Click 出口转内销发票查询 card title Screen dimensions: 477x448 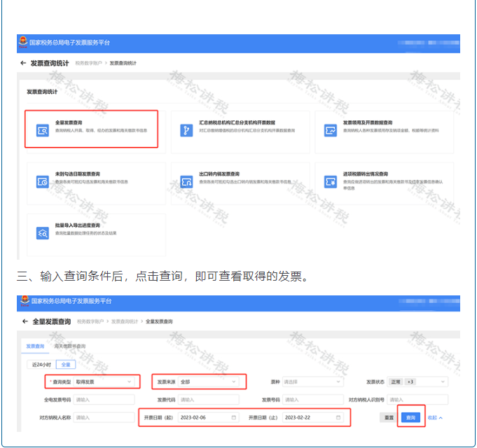[x=219, y=174]
